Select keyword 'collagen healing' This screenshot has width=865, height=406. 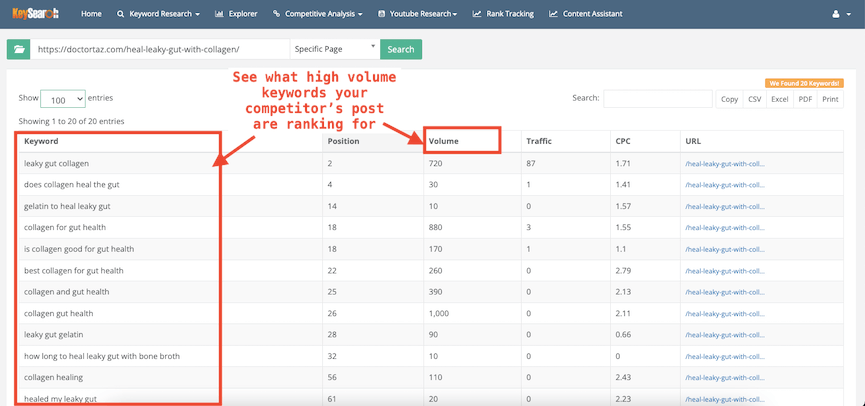pos(54,378)
